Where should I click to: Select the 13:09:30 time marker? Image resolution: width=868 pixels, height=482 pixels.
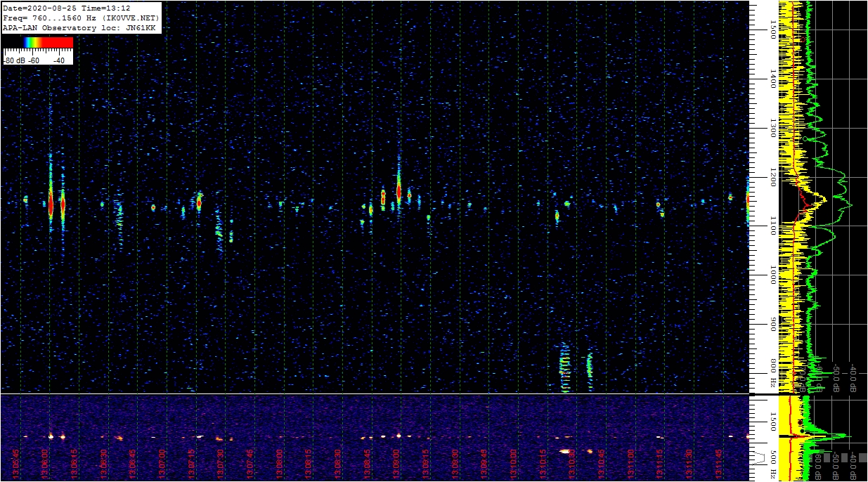pyautogui.click(x=455, y=464)
